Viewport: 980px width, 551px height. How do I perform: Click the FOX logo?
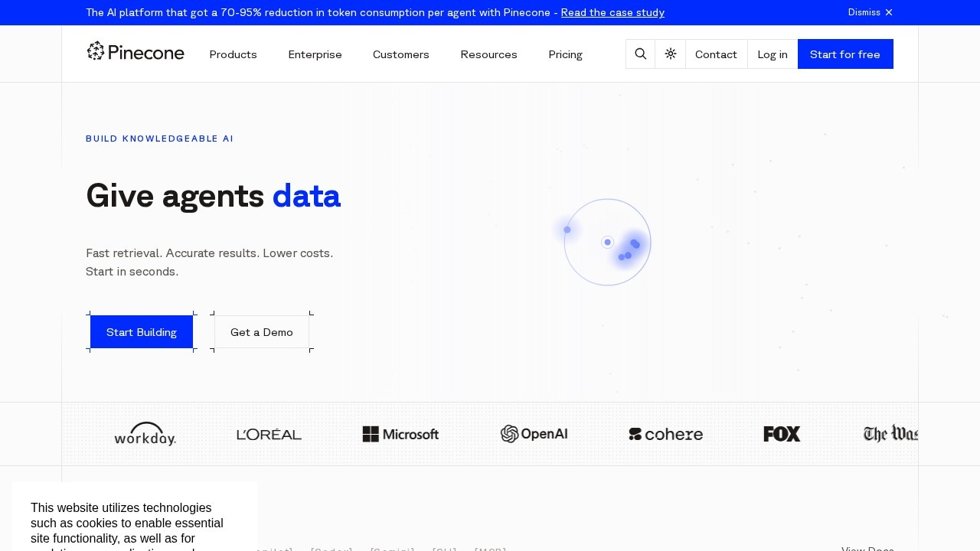tap(782, 434)
